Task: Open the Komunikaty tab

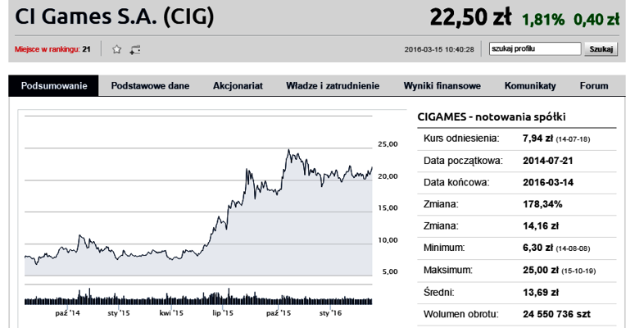Action: pos(530,86)
